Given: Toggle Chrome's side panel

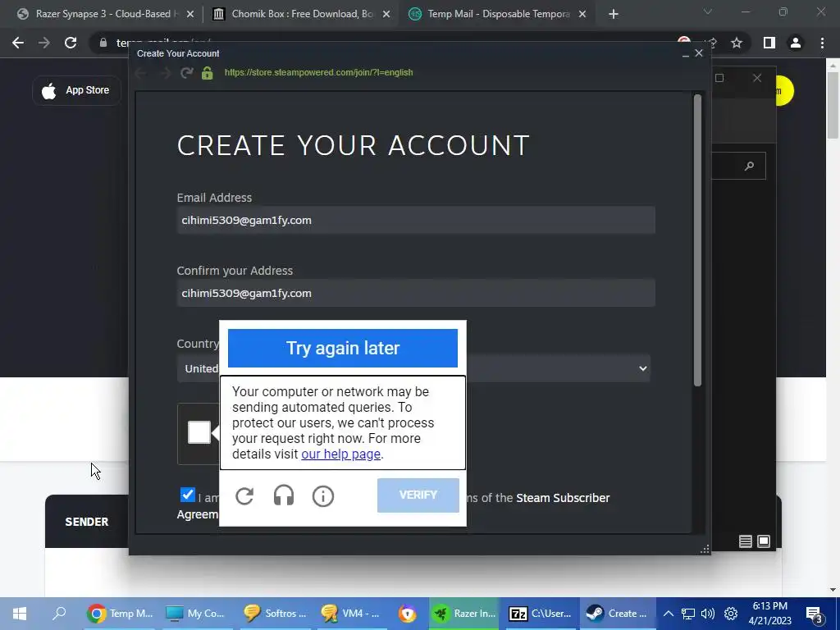Looking at the screenshot, I should [769, 43].
